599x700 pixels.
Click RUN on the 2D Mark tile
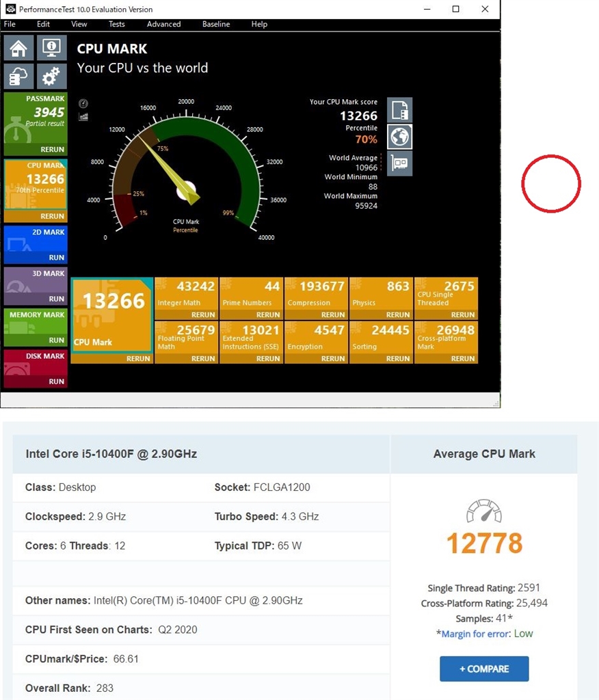(x=57, y=258)
